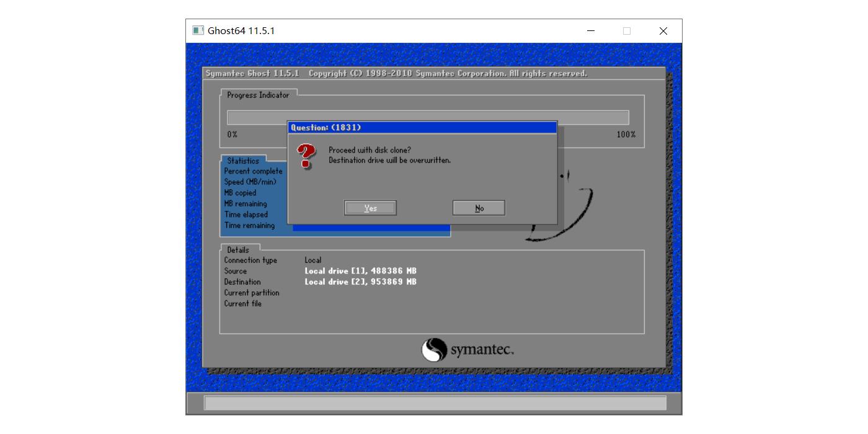Click the progress indicator bar
Screen dimensions: 868x434
tap(428, 118)
